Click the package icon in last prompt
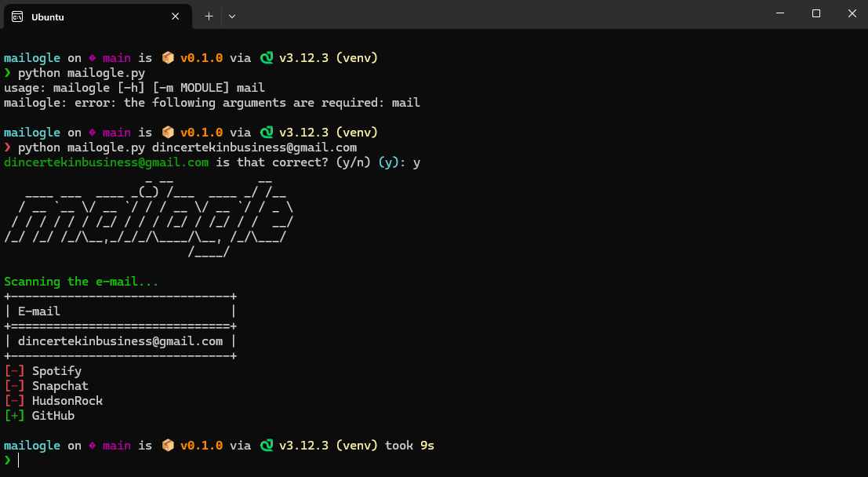The image size is (868, 477). 168,446
